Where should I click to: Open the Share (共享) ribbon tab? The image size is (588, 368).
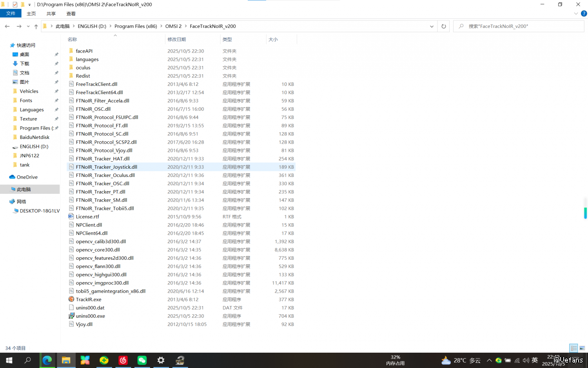coord(51,14)
